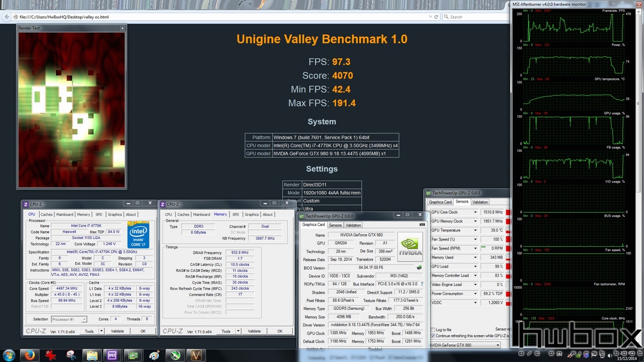Switch to CPU tab in right CPU-Z window
644x362 pixels.
point(169,214)
